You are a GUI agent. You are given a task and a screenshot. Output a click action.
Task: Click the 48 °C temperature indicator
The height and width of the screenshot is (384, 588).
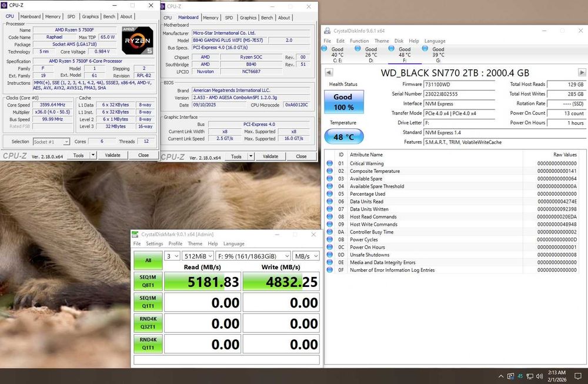[344, 136]
